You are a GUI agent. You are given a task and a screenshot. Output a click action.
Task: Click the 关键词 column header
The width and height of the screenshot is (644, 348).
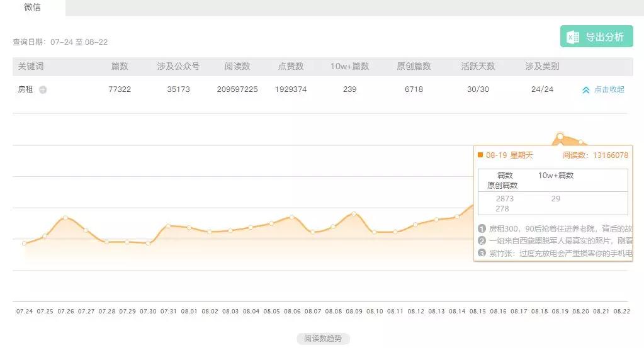(x=31, y=66)
